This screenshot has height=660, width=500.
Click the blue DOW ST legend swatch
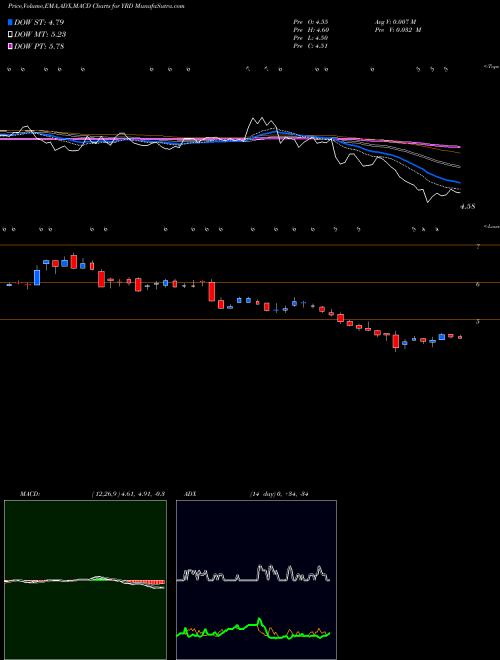[10, 22]
